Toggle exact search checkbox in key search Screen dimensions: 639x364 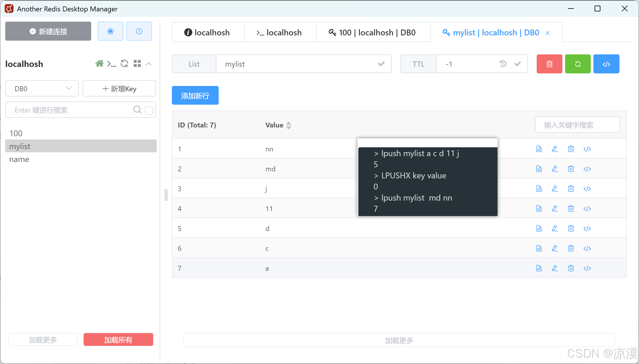[x=149, y=110]
